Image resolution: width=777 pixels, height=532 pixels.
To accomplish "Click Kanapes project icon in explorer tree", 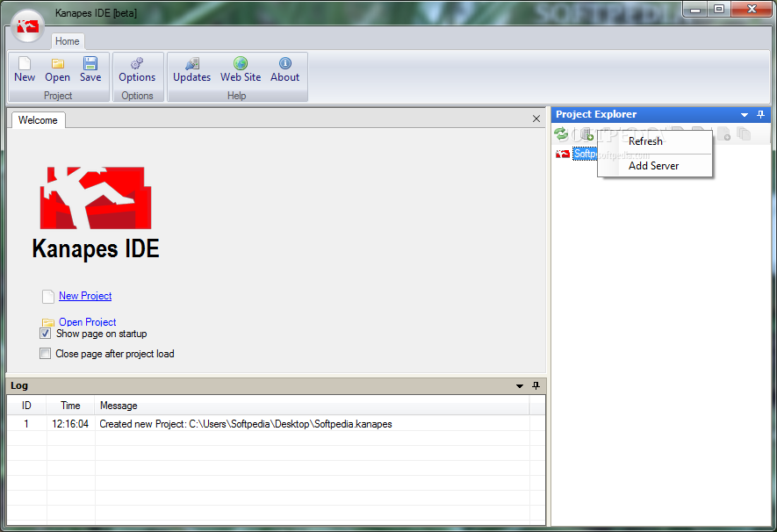I will click(563, 154).
